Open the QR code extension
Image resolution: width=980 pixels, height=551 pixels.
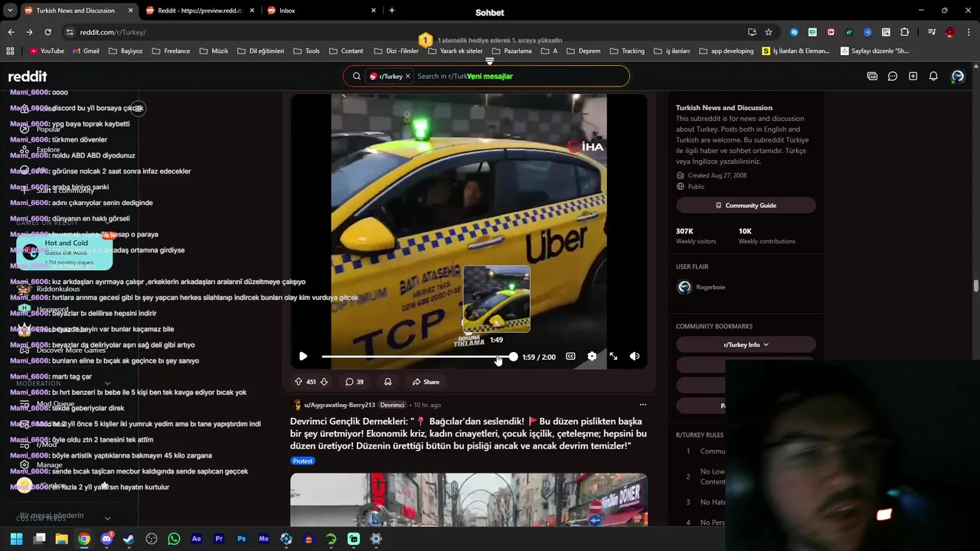[886, 32]
